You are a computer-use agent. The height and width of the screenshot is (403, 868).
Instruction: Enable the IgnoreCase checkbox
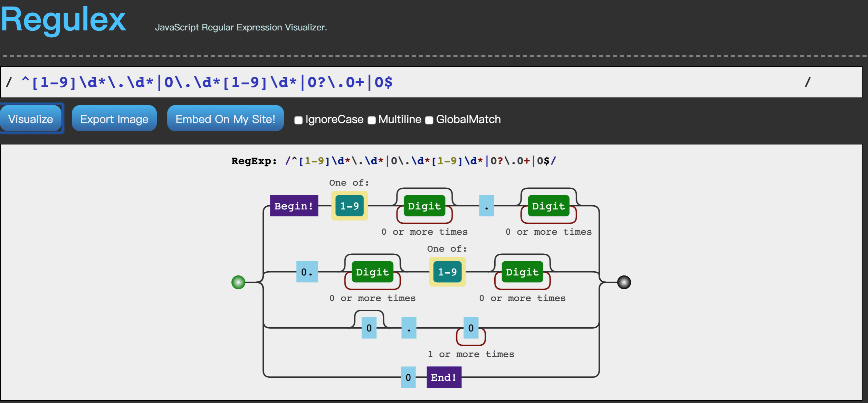tap(298, 120)
